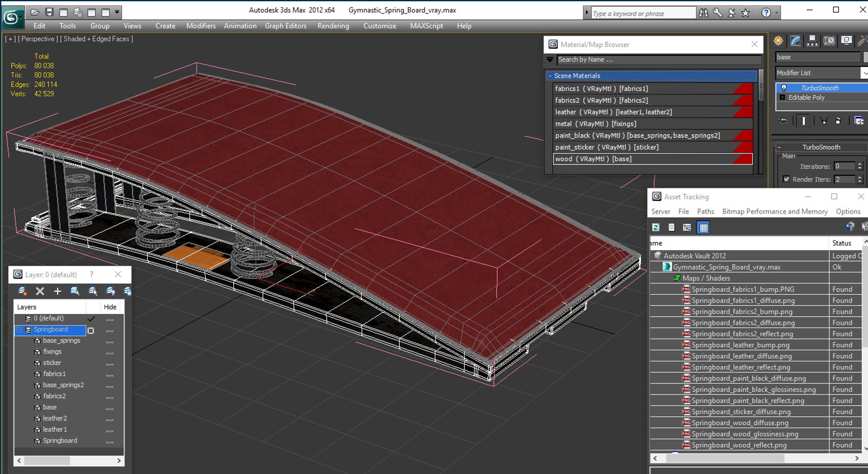Open the Hierarchy command panel tab
The width and height of the screenshot is (868, 474).
[812, 41]
